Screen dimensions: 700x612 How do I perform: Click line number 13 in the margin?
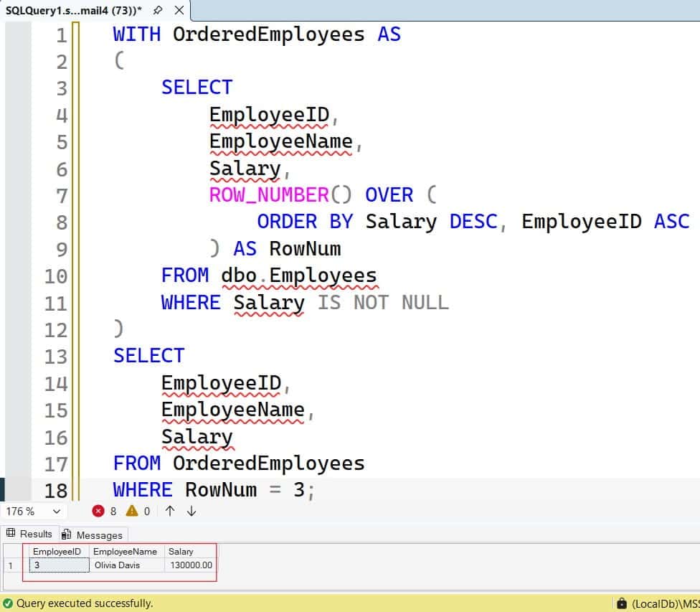(x=55, y=357)
